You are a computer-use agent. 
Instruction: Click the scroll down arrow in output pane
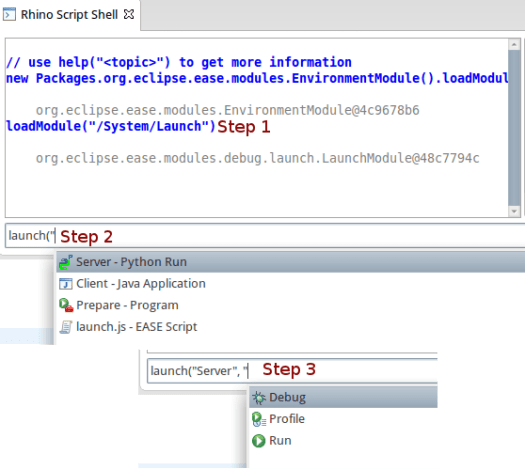click(514, 211)
